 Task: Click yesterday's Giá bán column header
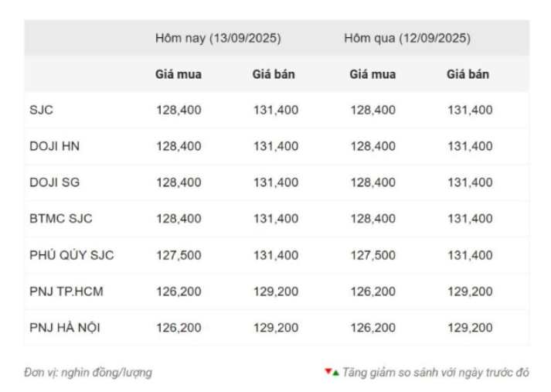point(468,74)
